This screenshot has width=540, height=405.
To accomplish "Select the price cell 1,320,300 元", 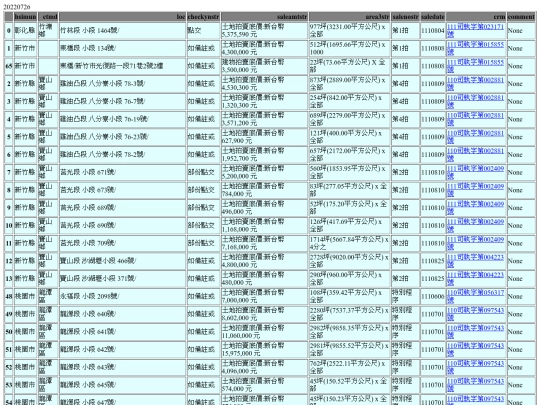I will (x=264, y=101).
